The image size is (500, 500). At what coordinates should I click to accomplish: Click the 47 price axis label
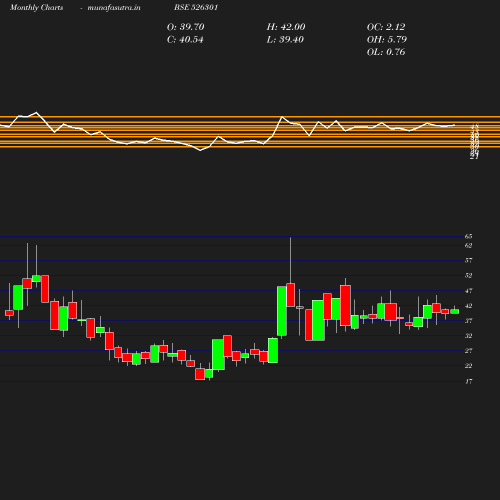click(468, 291)
